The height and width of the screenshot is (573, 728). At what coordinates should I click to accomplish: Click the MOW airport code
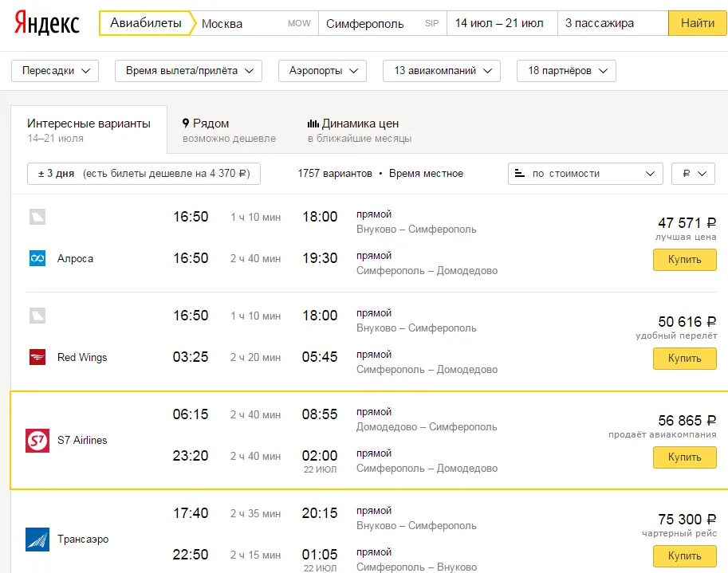[x=299, y=23]
